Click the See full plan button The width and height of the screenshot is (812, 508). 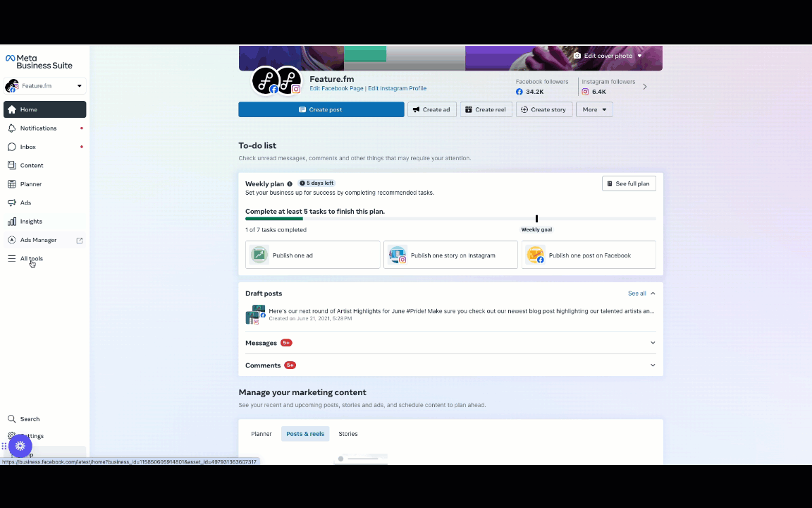point(629,183)
